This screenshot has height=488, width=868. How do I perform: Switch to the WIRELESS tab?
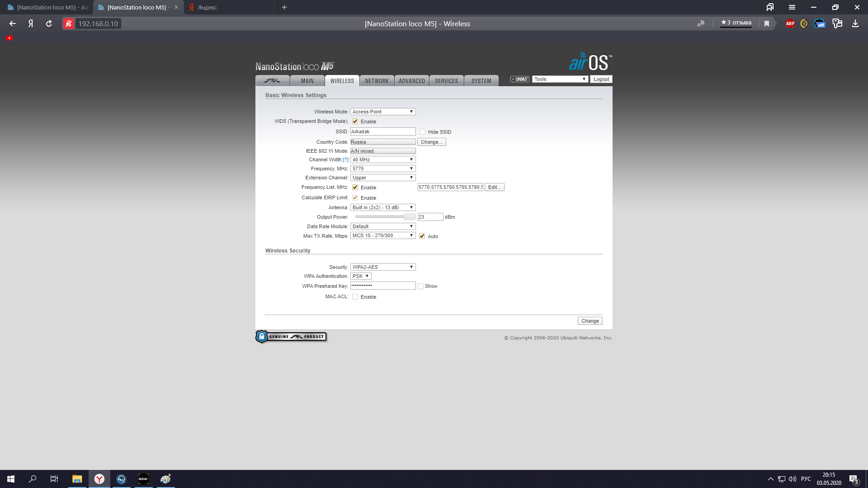tap(342, 81)
